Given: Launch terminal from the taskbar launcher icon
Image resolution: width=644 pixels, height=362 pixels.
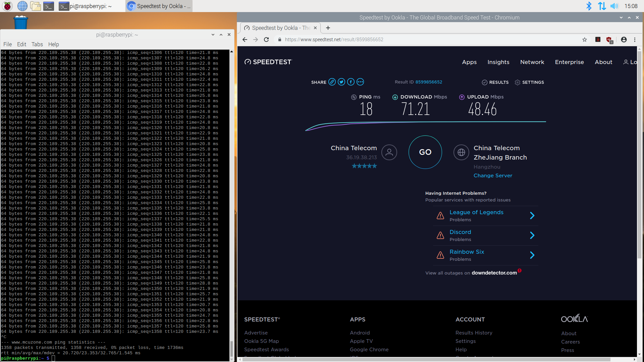Looking at the screenshot, I should point(49,6).
